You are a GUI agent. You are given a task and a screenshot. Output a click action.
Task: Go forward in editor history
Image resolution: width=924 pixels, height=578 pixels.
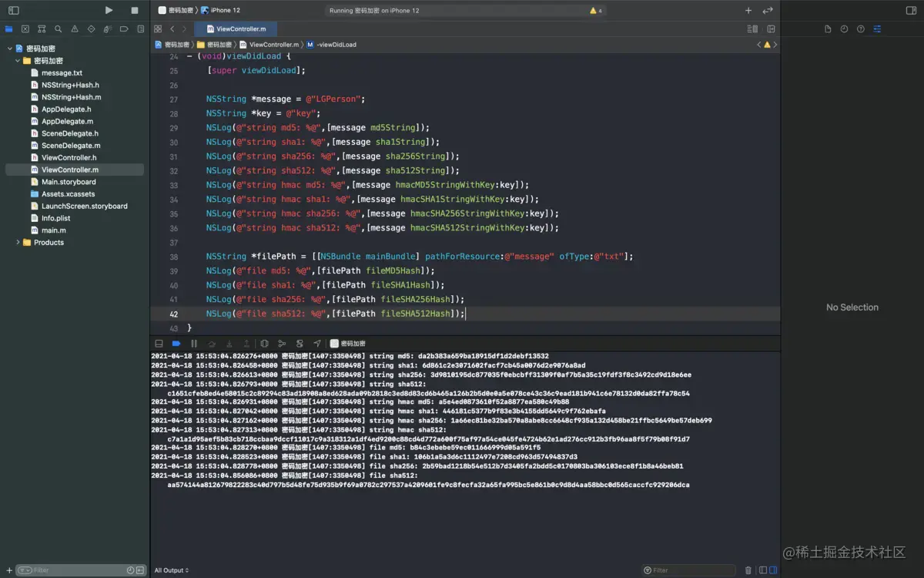[184, 29]
